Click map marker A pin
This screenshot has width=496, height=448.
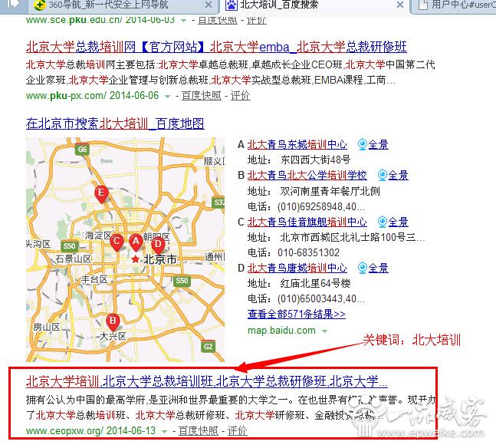click(x=136, y=243)
